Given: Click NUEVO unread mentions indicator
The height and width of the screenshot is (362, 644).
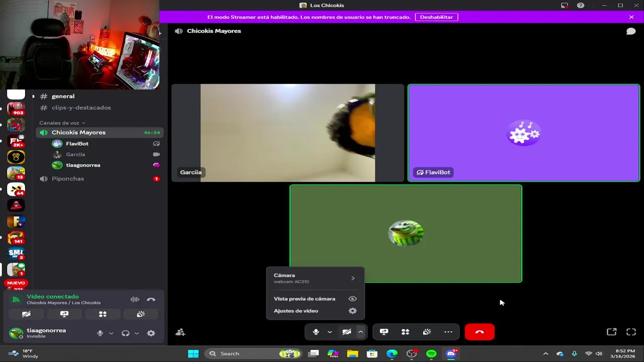Looking at the screenshot, I should pos(16,283).
